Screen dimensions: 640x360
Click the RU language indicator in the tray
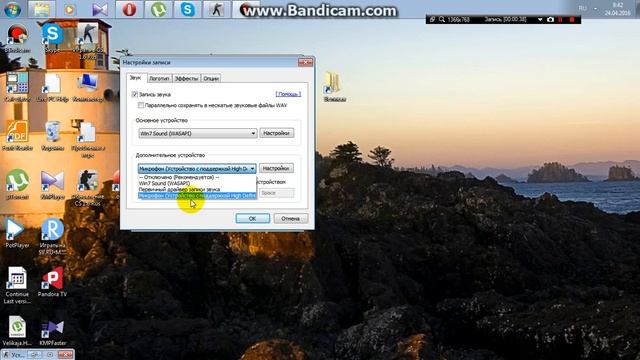(582, 8)
